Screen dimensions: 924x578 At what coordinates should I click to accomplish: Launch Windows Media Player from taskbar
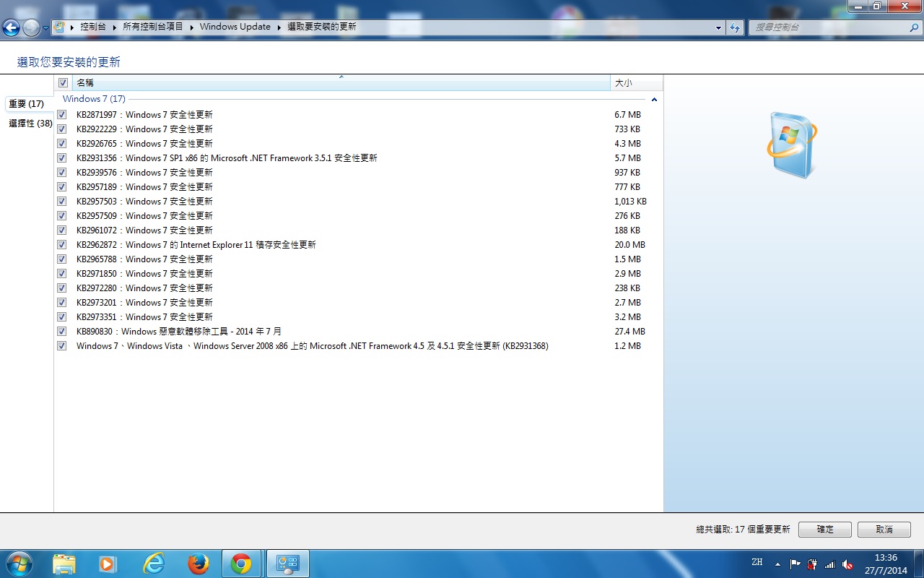(x=108, y=564)
